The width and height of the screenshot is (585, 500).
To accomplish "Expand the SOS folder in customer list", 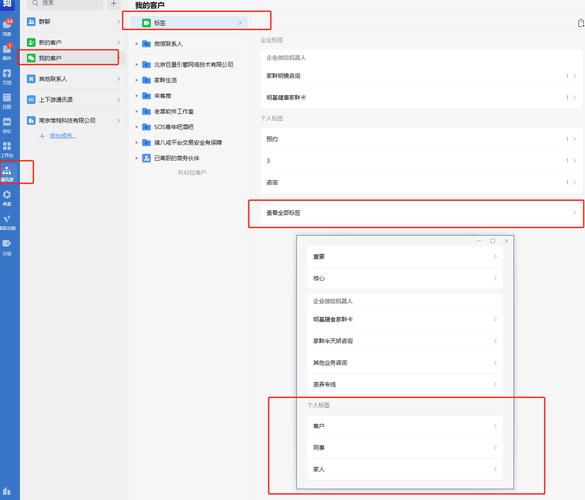I will coord(137,127).
